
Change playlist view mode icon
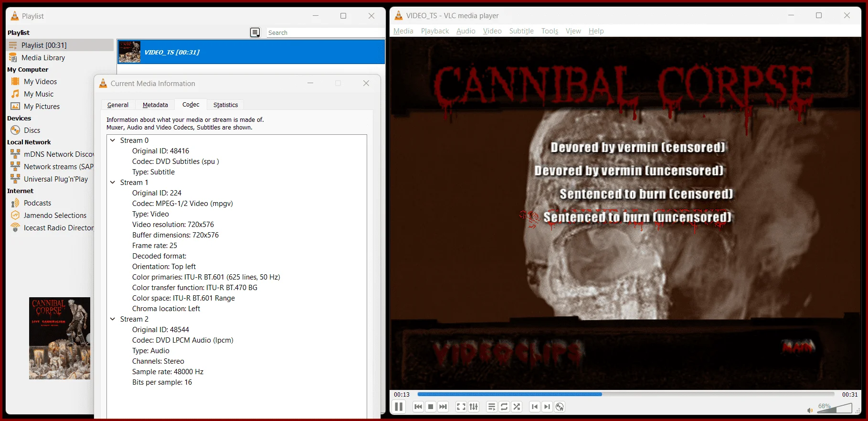tap(255, 32)
